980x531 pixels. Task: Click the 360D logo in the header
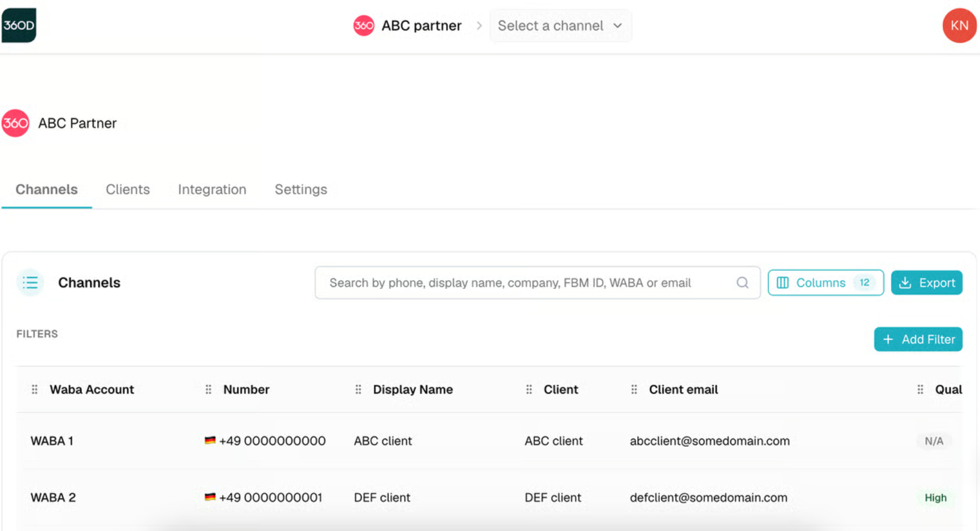coord(19,25)
